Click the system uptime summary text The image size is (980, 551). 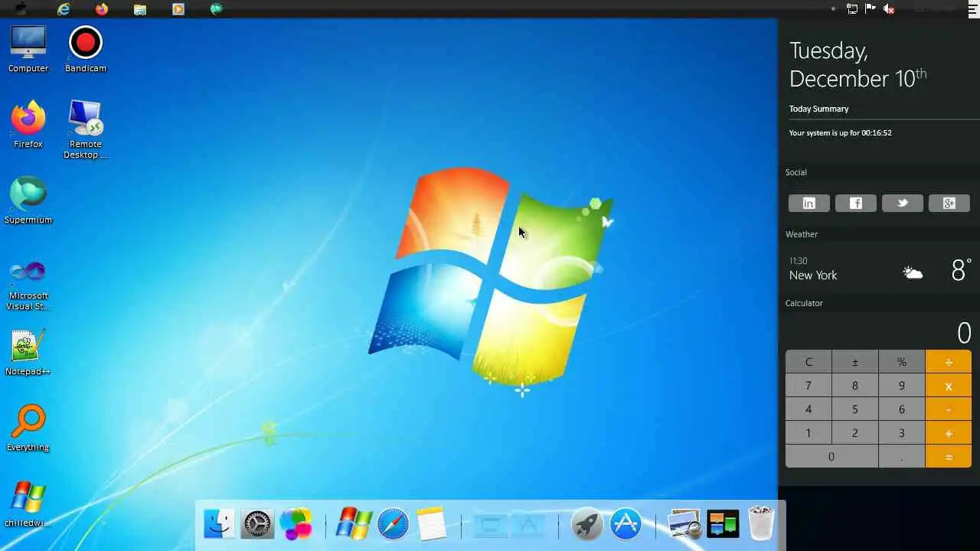tap(841, 132)
